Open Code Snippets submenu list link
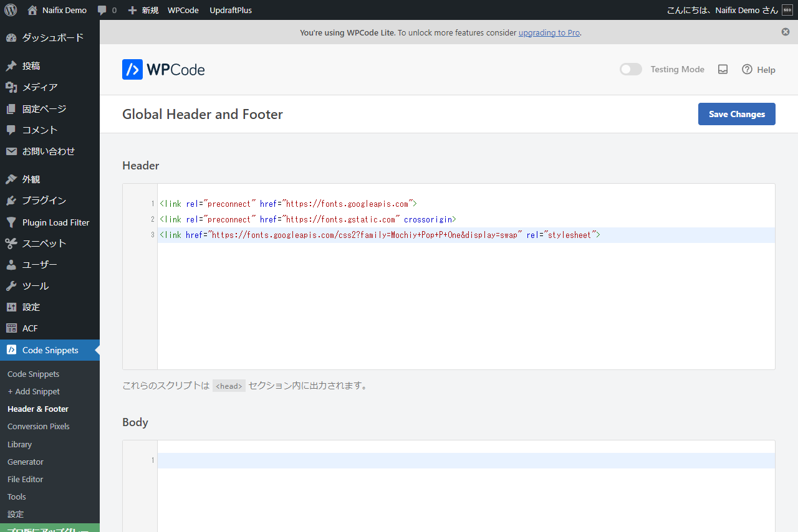This screenshot has height=532, width=798. coord(34,374)
